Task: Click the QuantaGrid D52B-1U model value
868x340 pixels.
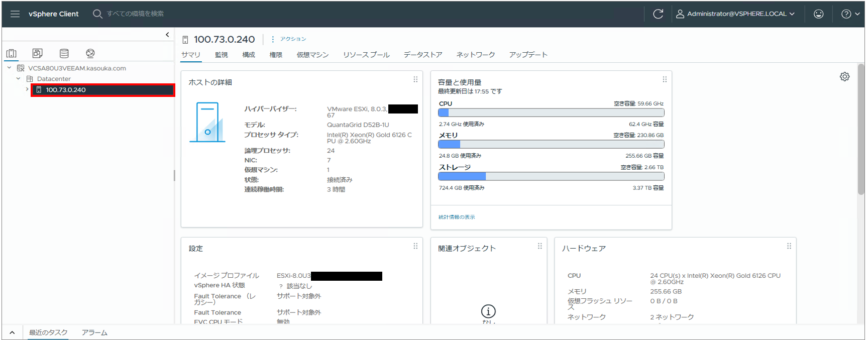Action: click(x=358, y=125)
